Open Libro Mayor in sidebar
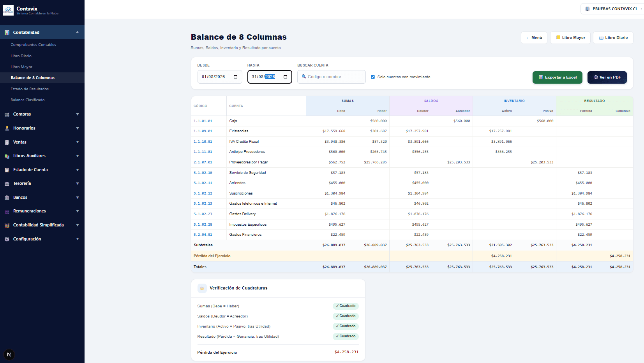Viewport: 644px width, 363px height. click(x=21, y=67)
